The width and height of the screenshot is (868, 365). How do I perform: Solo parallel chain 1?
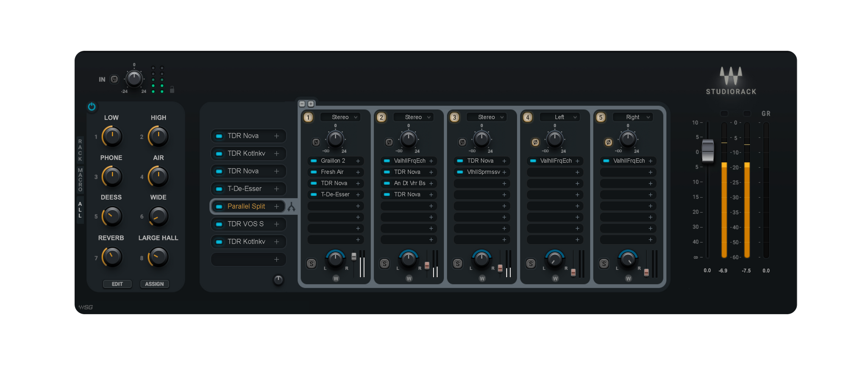pos(312,264)
